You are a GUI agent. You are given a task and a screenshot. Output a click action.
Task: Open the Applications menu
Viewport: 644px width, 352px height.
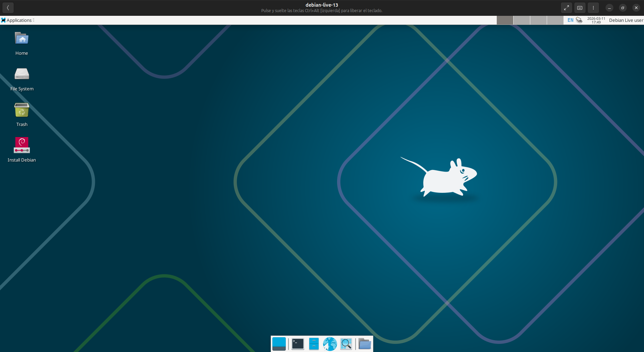17,20
